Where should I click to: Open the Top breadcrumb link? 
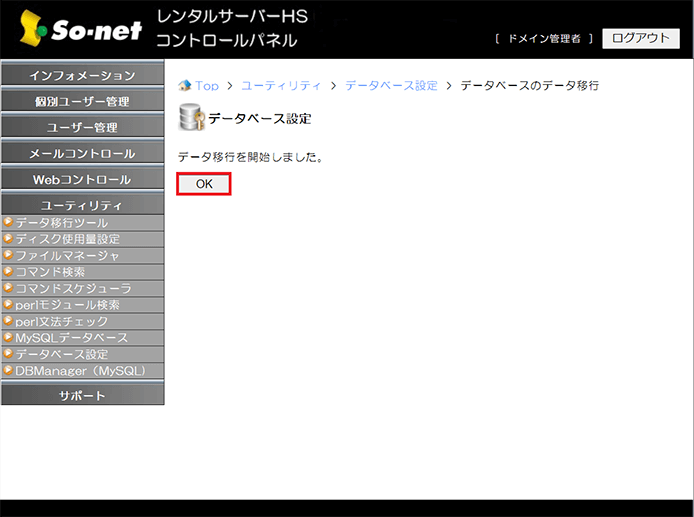[x=207, y=86]
